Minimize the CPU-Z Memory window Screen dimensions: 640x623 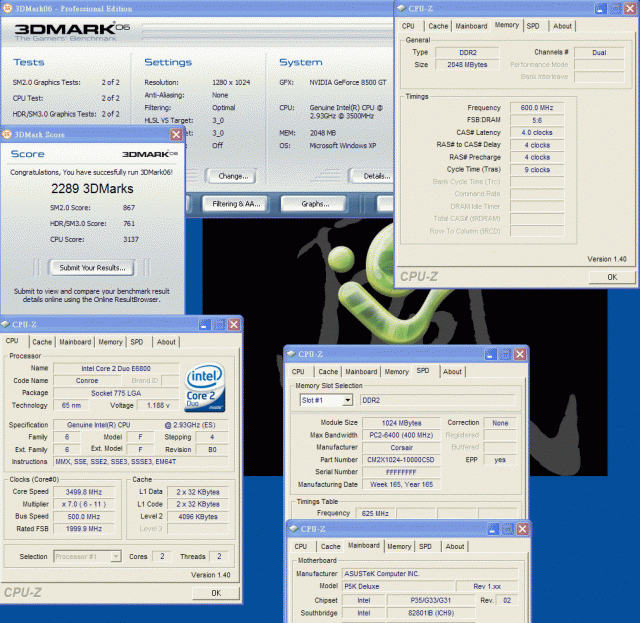coord(600,9)
